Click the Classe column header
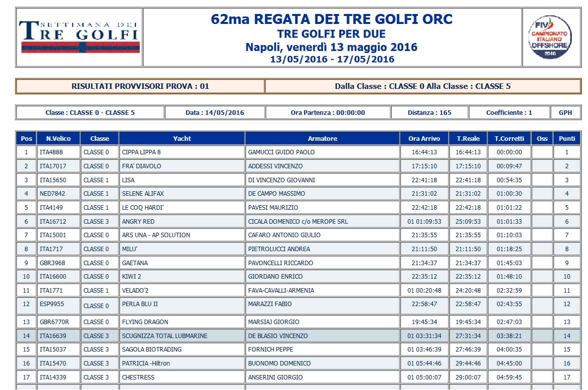588x390 pixels. tap(100, 138)
